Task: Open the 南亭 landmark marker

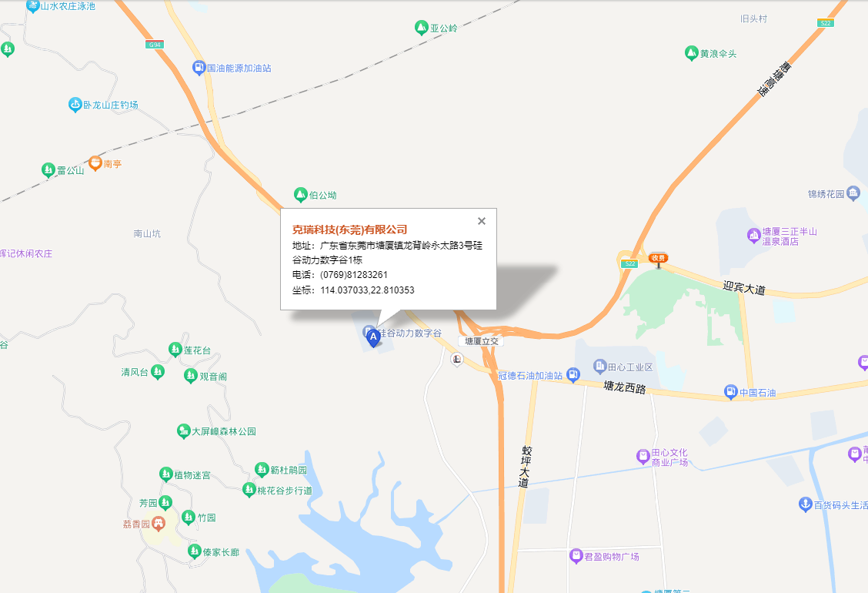Action: click(95, 163)
